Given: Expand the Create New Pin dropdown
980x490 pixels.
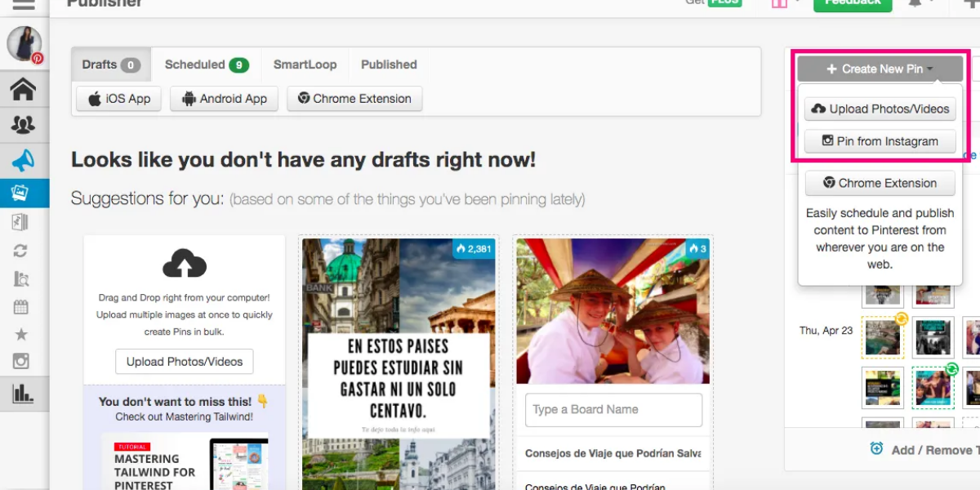Looking at the screenshot, I should [880, 69].
